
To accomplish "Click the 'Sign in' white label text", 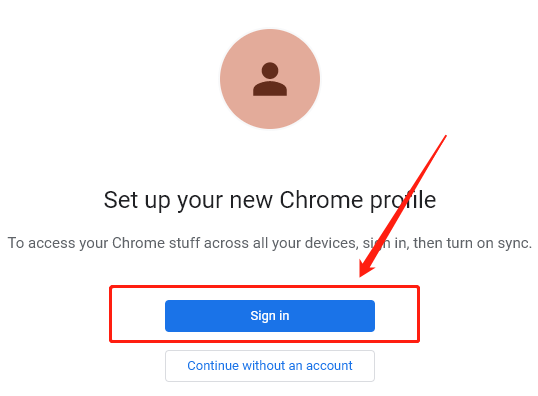I will pyautogui.click(x=270, y=316).
